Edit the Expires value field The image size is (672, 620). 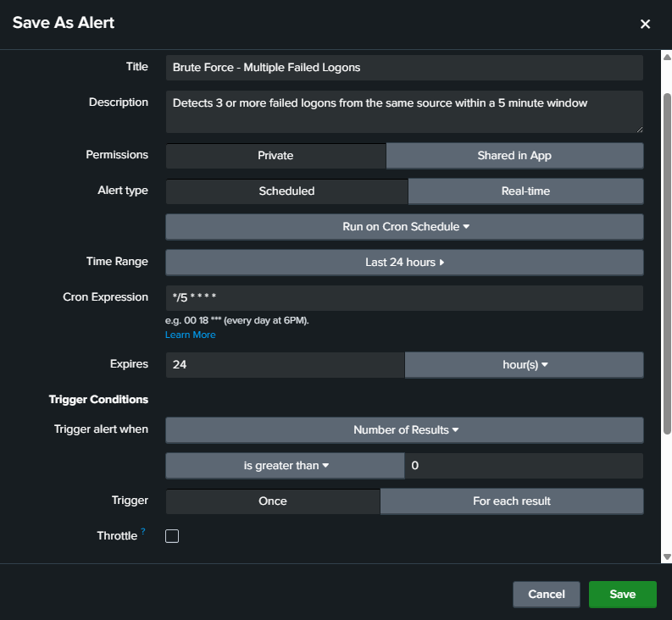285,364
